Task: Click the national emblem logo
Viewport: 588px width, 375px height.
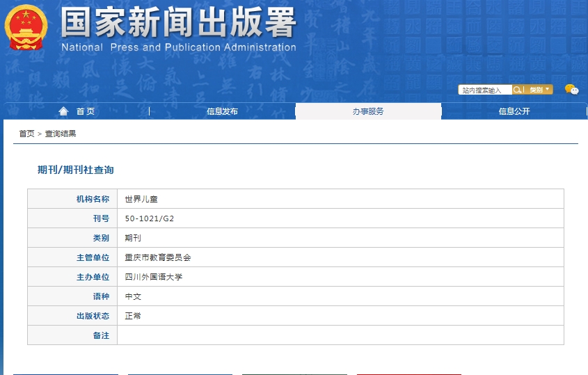Action: point(26,28)
